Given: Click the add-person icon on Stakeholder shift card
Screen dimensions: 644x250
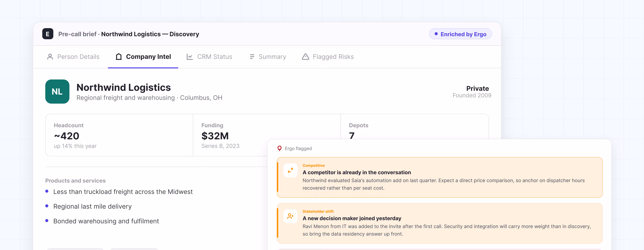Looking at the screenshot, I should pyautogui.click(x=290, y=216).
